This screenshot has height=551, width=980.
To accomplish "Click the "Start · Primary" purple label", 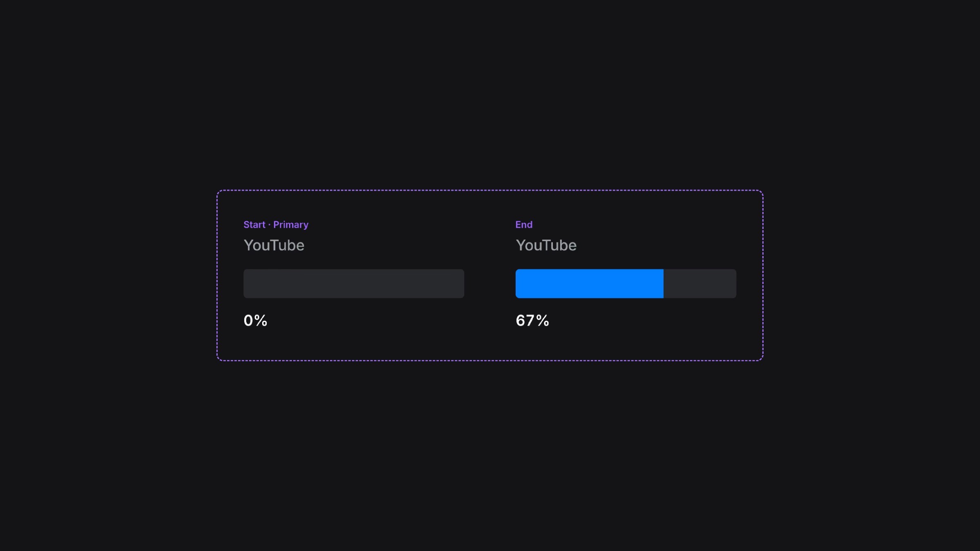I will tap(276, 225).
